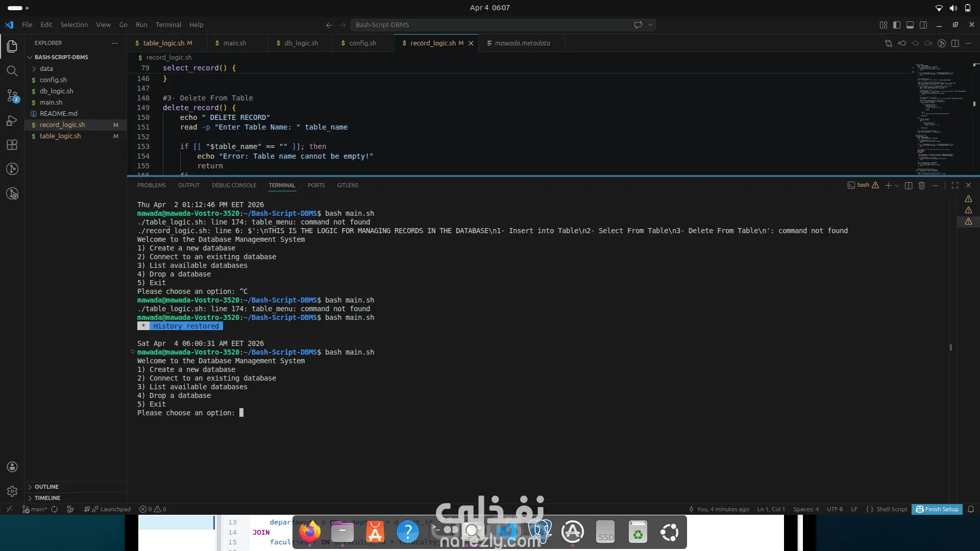This screenshot has height=551, width=980.
Task: Click the Finish Setup button
Action: tap(937, 509)
